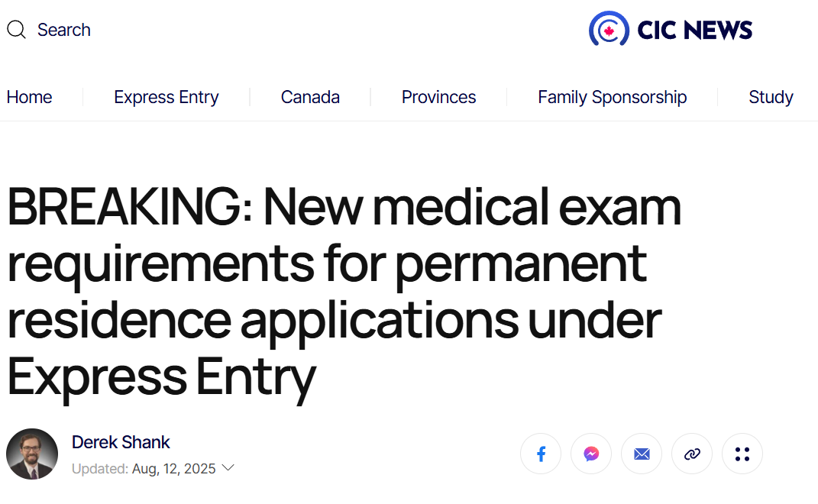Share article by email icon
This screenshot has width=818, height=504.
coord(642,454)
